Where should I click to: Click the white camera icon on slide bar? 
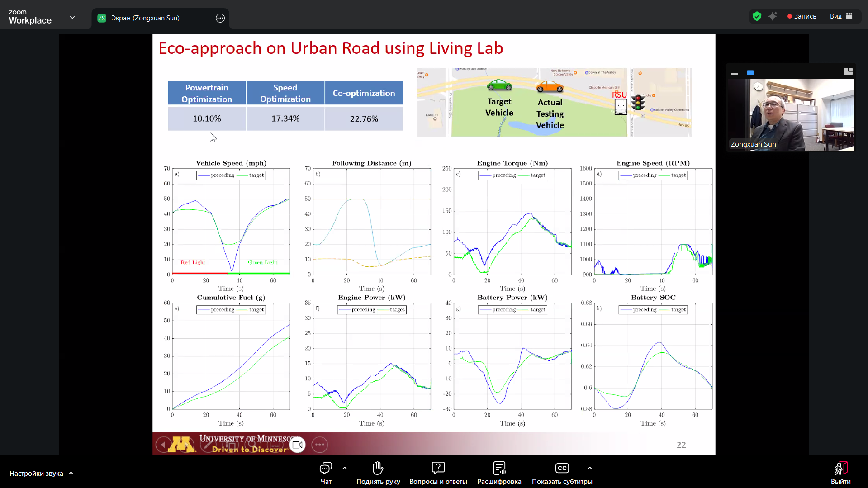pos(297,445)
